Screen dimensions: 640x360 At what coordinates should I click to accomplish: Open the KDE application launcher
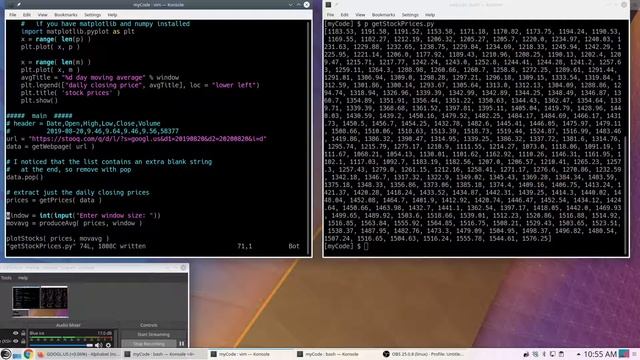click(x=5, y=354)
